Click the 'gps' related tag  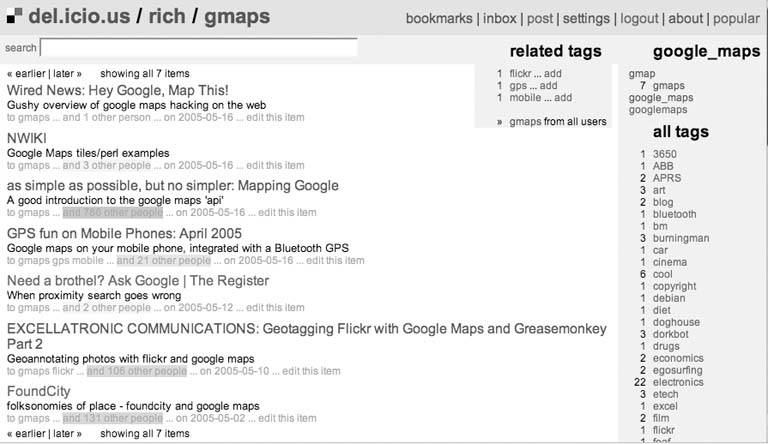point(518,86)
